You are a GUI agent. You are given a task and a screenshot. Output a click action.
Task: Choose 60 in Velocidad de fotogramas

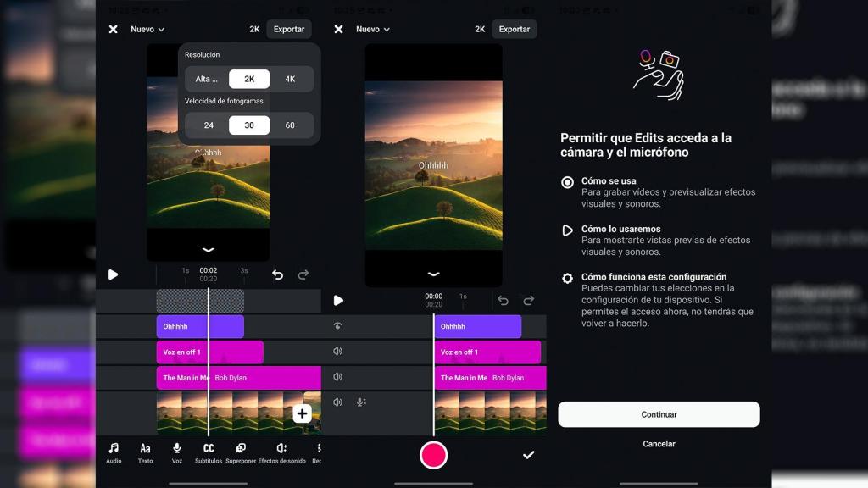[x=291, y=125]
